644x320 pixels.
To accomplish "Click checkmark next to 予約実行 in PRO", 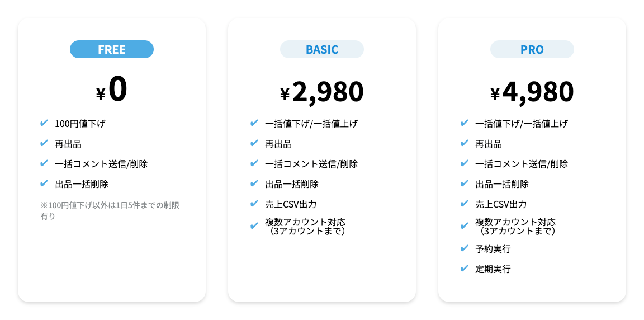I will (x=465, y=248).
